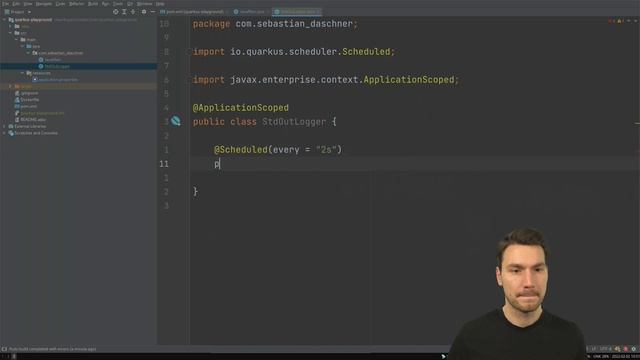Open the Refactor menu
Screen dimensions: 640x360
[x=76, y=4]
